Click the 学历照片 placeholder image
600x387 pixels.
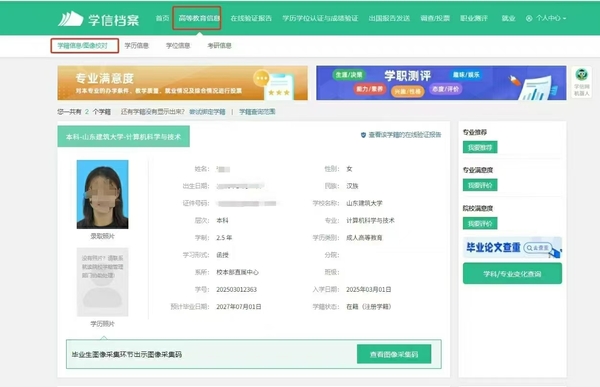pos(103,282)
